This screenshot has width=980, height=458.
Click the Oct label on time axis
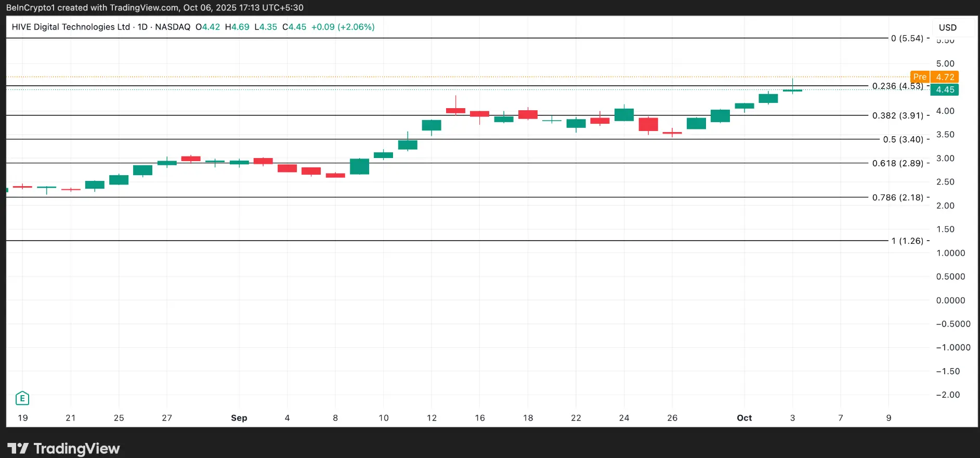[744, 418]
